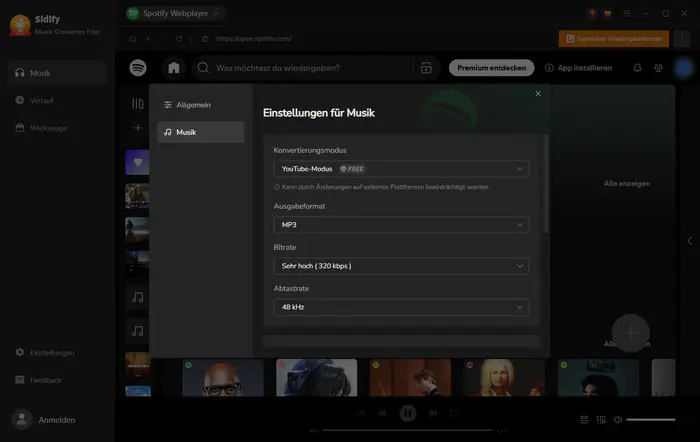Open the queue icon in the player bar
700x442 pixels.
584,420
